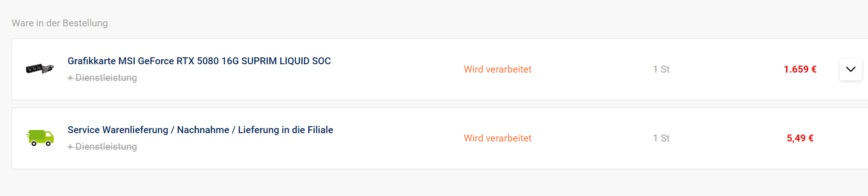Click the green delivery truck icon

[x=40, y=138]
